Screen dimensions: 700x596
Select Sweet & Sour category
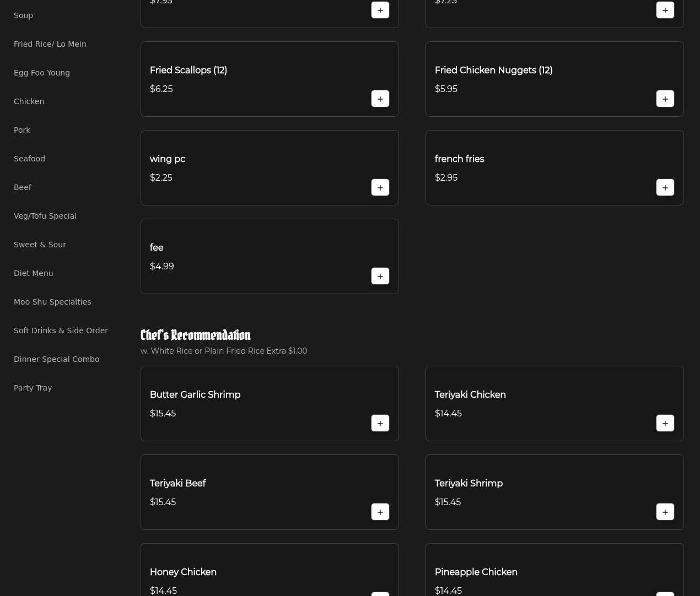[40, 245]
